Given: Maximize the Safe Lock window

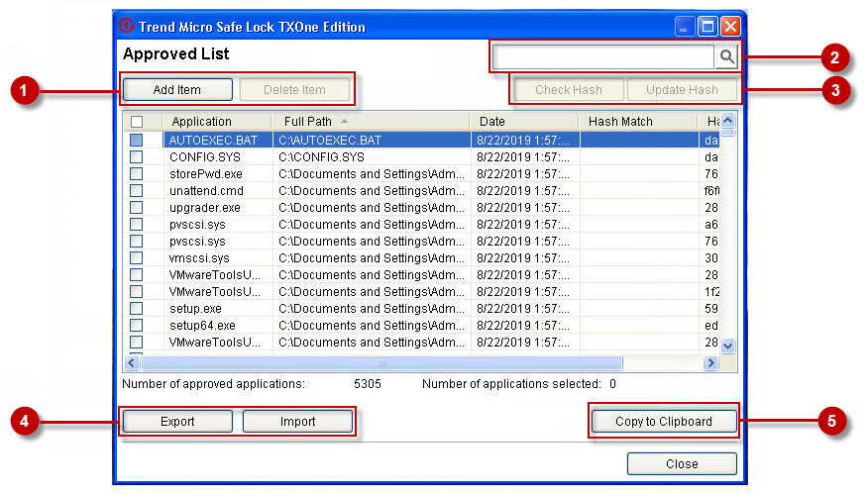Looking at the screenshot, I should click(x=707, y=27).
